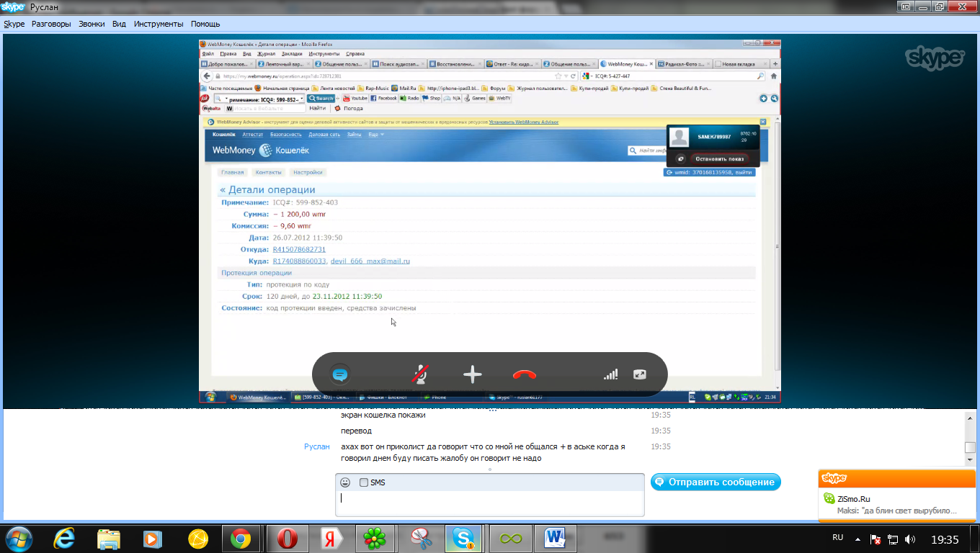Open the Звонки menu

click(92, 24)
